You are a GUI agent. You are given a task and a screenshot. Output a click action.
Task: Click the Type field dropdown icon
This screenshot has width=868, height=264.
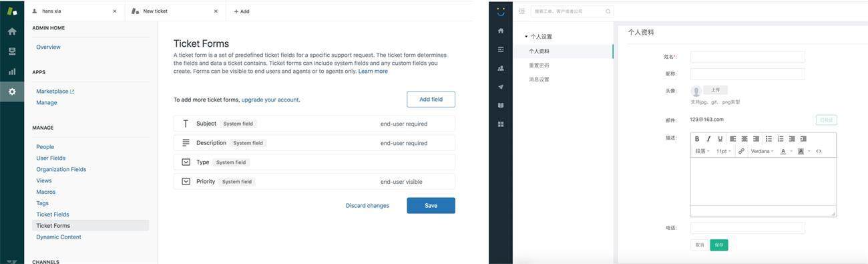coord(186,162)
